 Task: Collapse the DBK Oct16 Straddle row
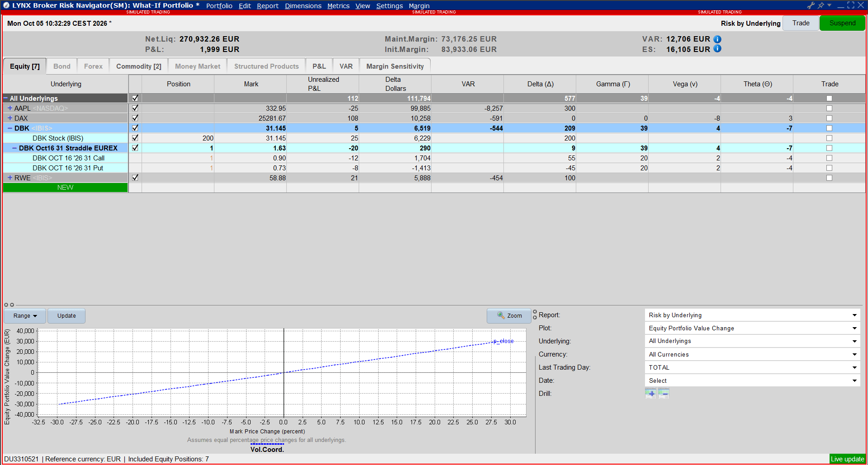[14, 148]
